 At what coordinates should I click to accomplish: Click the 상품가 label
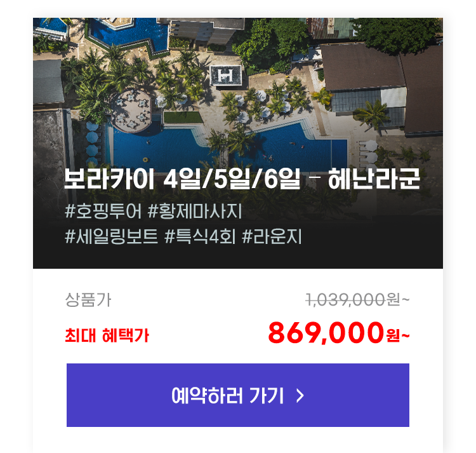point(88,300)
